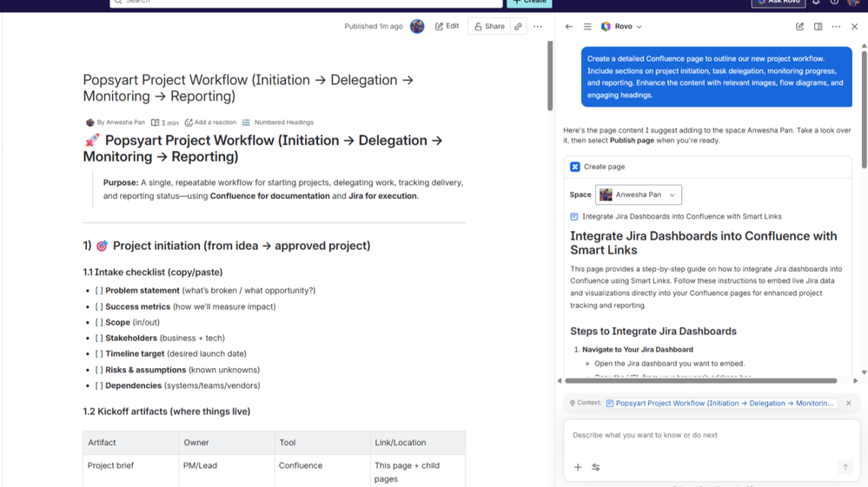
Task: Open the Space dropdown Anwesha Pan
Action: [x=639, y=194]
